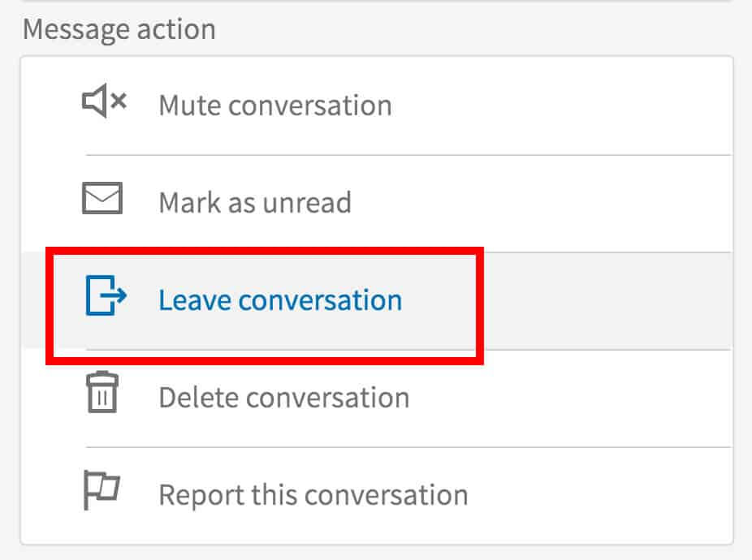Click the "Message action" heading
The height and width of the screenshot is (560, 752).
coord(119,30)
